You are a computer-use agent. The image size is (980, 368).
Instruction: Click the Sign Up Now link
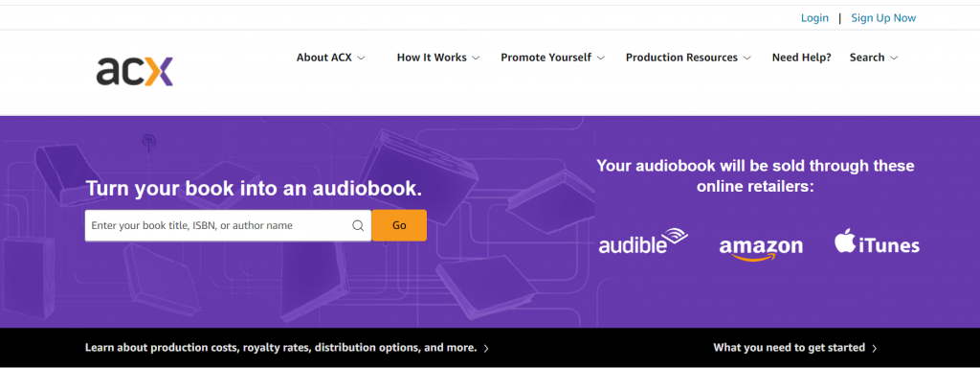click(883, 18)
